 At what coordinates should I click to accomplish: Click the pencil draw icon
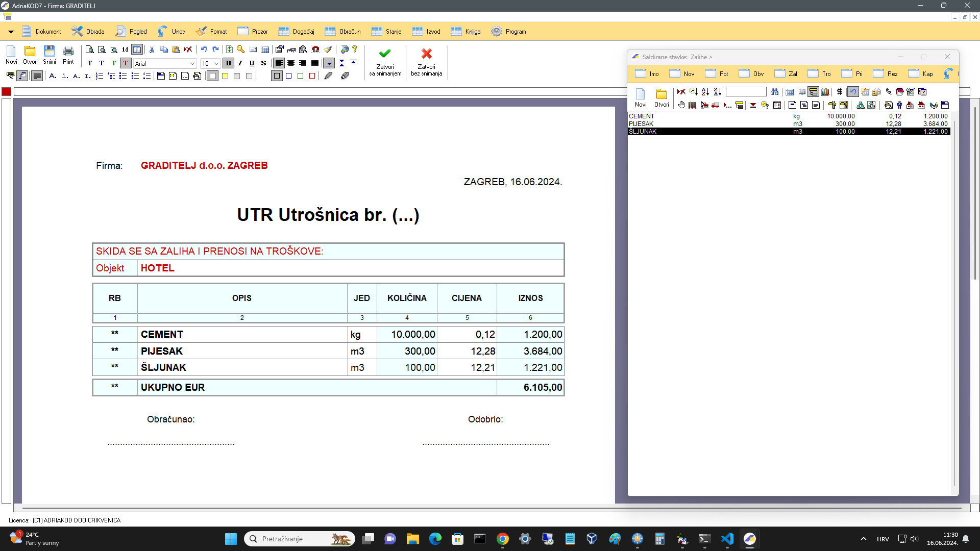tap(328, 76)
